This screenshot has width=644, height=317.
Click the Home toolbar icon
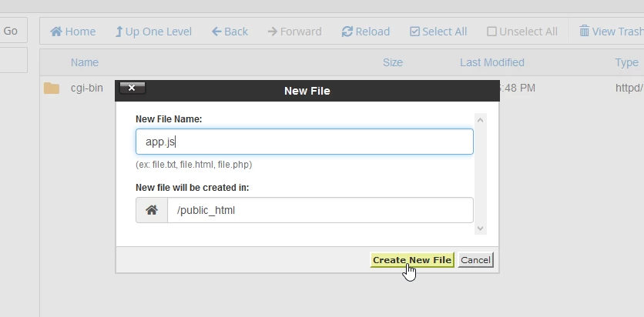pyautogui.click(x=56, y=32)
